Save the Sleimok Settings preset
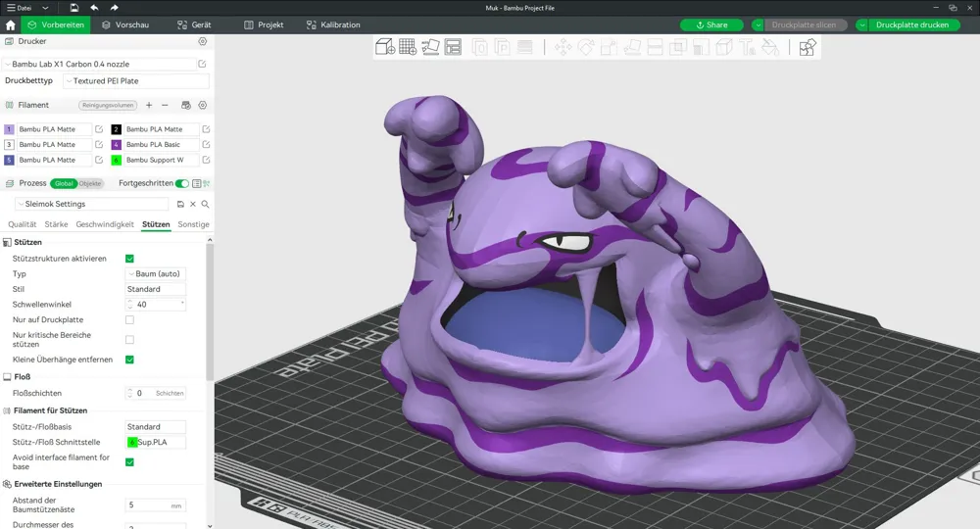Image resolution: width=980 pixels, height=529 pixels. click(x=180, y=204)
